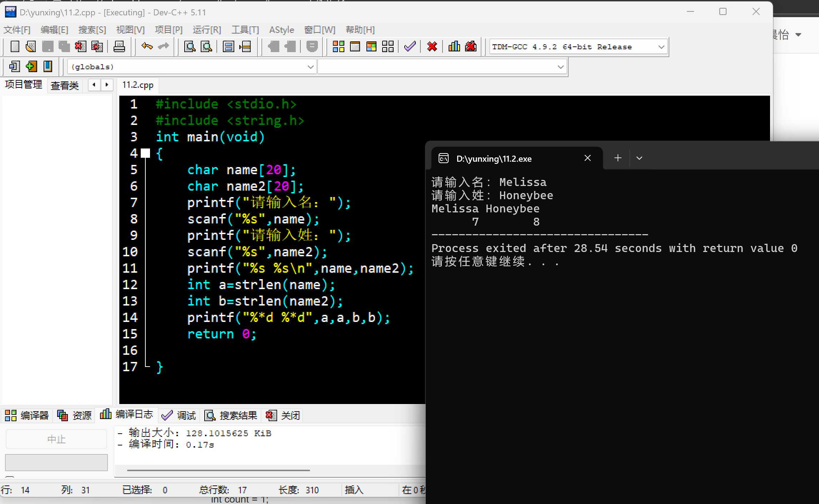Click the new tab plus button in terminal
The image size is (819, 504).
pos(618,158)
